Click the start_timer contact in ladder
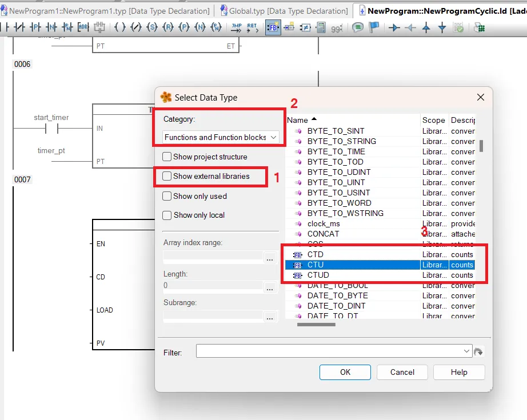The width and height of the screenshot is (527, 420). pos(51,128)
